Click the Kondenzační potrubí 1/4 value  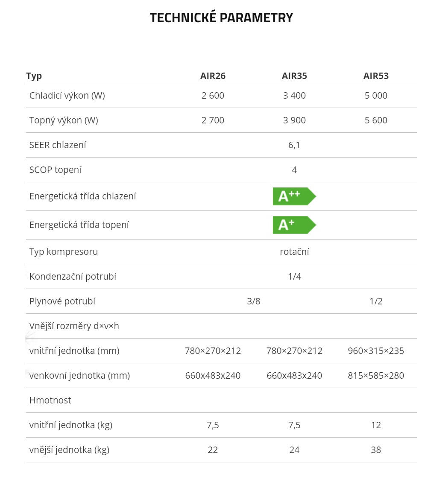(294, 277)
